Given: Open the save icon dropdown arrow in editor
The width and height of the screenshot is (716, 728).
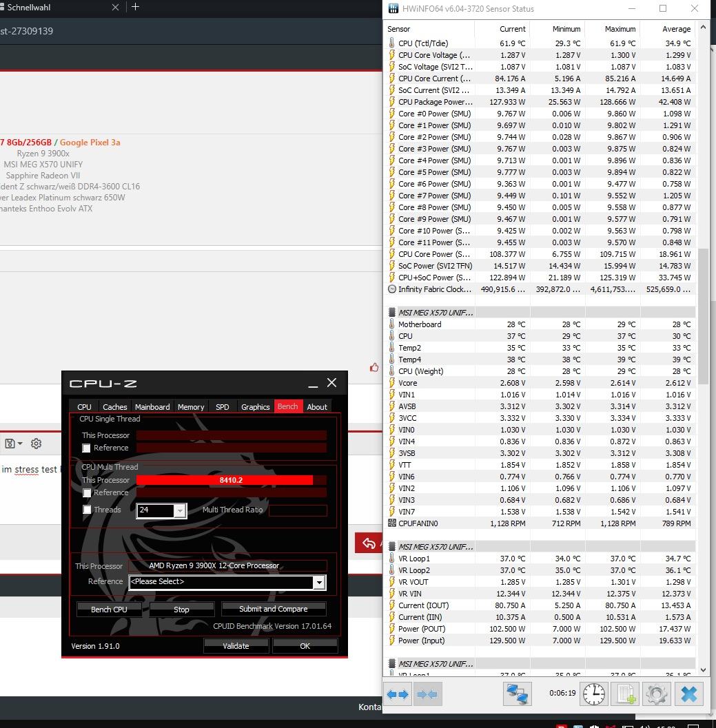Looking at the screenshot, I should click(20, 444).
